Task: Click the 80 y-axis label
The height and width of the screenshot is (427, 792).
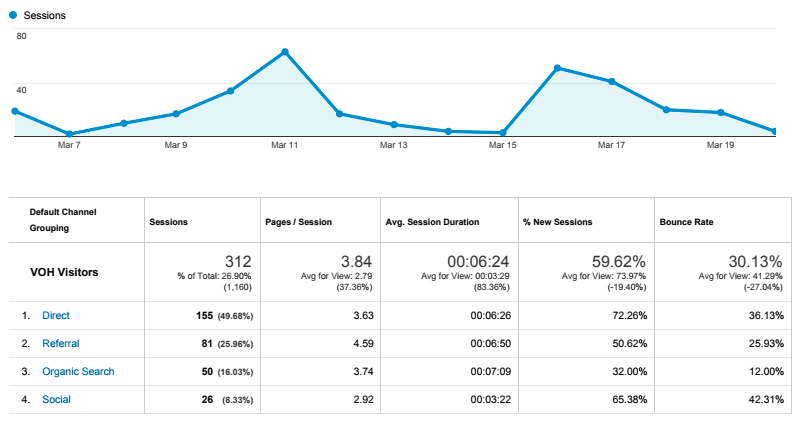Action: 21,36
